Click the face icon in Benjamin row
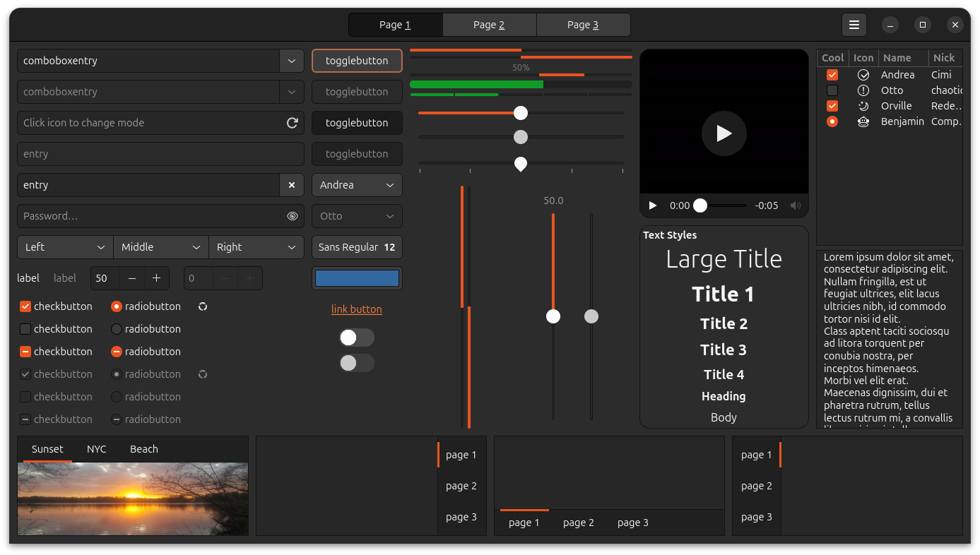Viewport: 980px width, 555px height. 863,121
